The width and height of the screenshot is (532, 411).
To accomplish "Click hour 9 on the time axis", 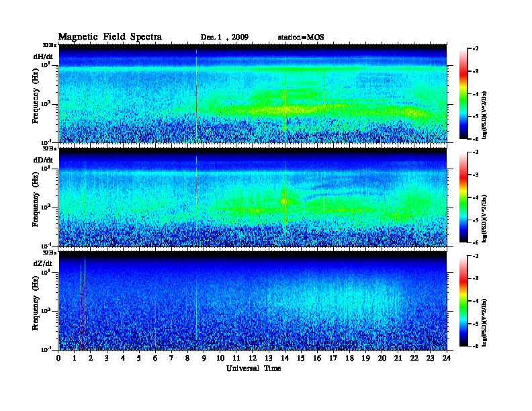I will [x=204, y=359].
